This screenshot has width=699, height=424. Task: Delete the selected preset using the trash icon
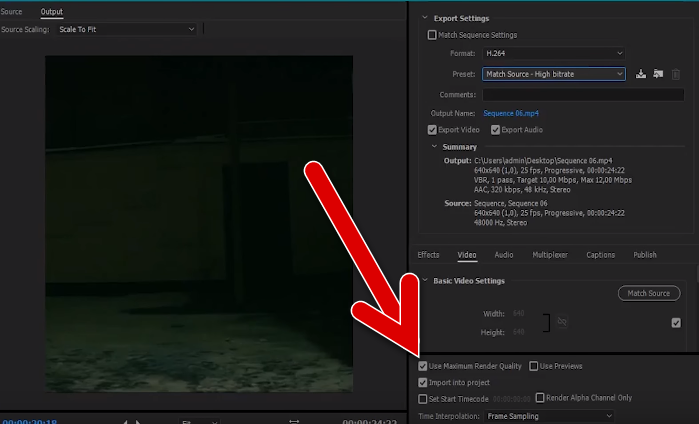click(x=676, y=74)
